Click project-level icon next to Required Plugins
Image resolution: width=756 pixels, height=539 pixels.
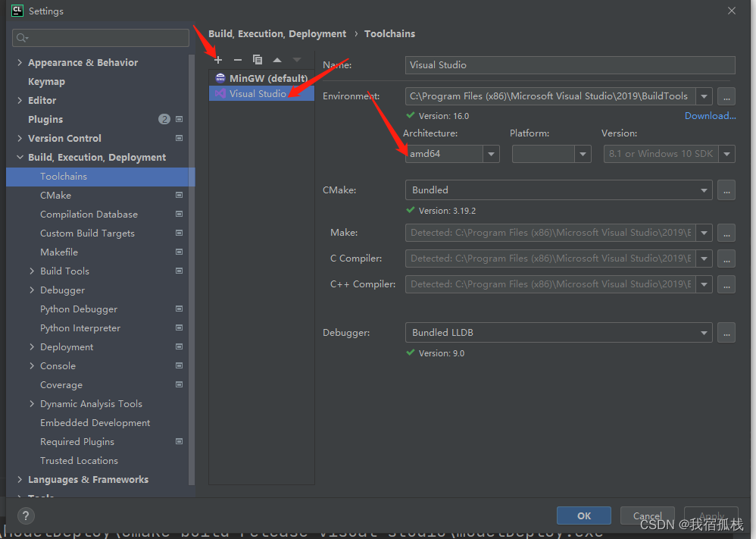[179, 441]
